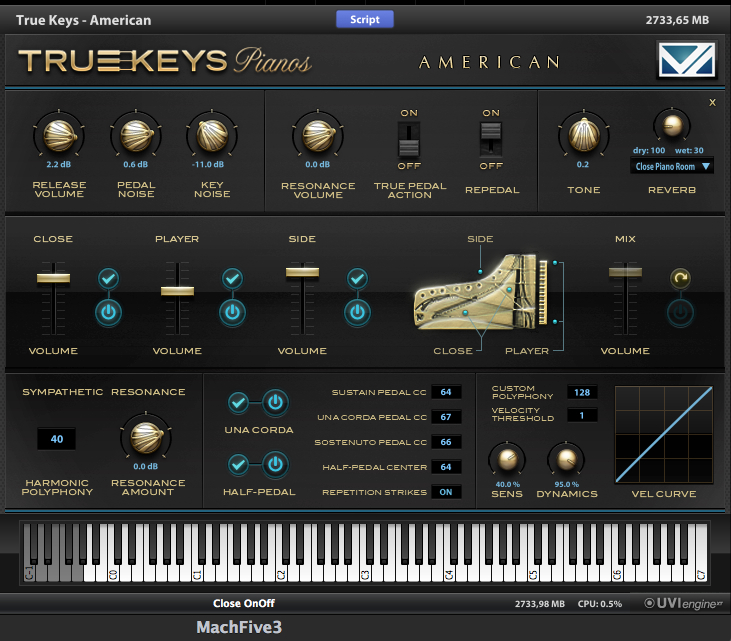
Task: Click the wet: 30 reverb value
Action: point(689,151)
